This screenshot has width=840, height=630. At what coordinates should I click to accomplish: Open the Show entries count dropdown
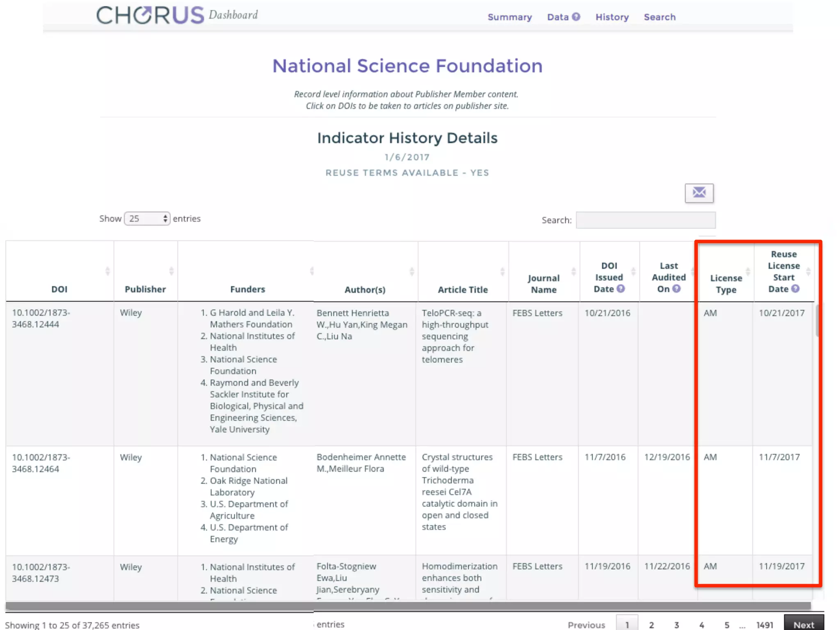pos(147,219)
